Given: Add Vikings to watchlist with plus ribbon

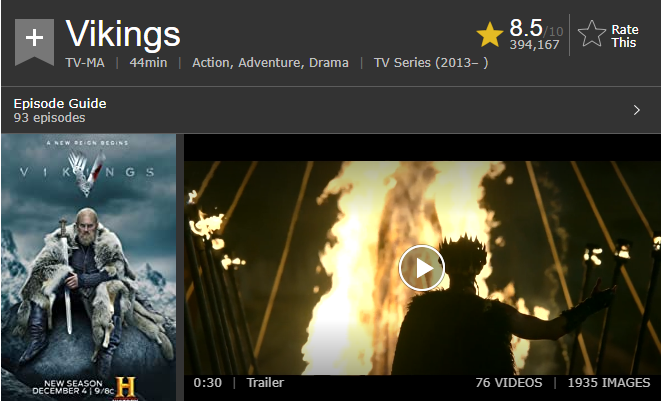Looking at the screenshot, I should [34, 42].
